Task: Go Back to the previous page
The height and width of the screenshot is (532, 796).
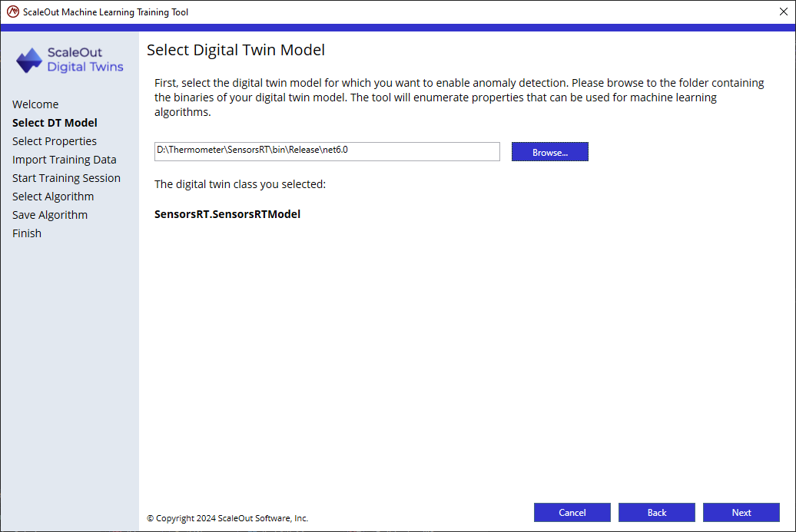Action: 656,513
